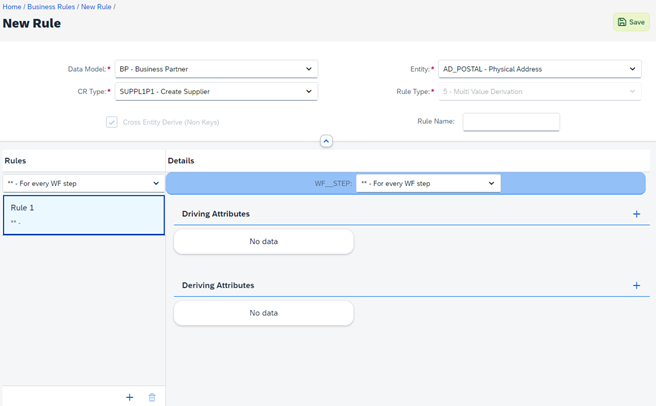Viewport: 656px width, 406px height.
Task: Collapse the header section with chevron
Action: (x=326, y=141)
